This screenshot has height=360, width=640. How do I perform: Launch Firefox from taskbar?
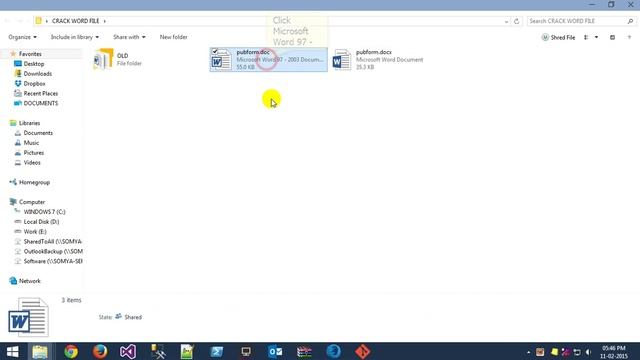(100, 351)
